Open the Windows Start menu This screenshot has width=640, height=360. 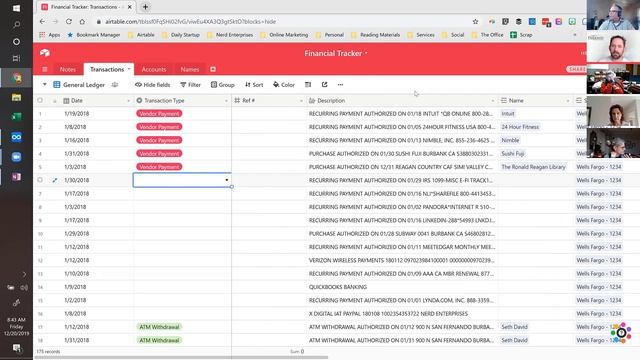point(16,8)
